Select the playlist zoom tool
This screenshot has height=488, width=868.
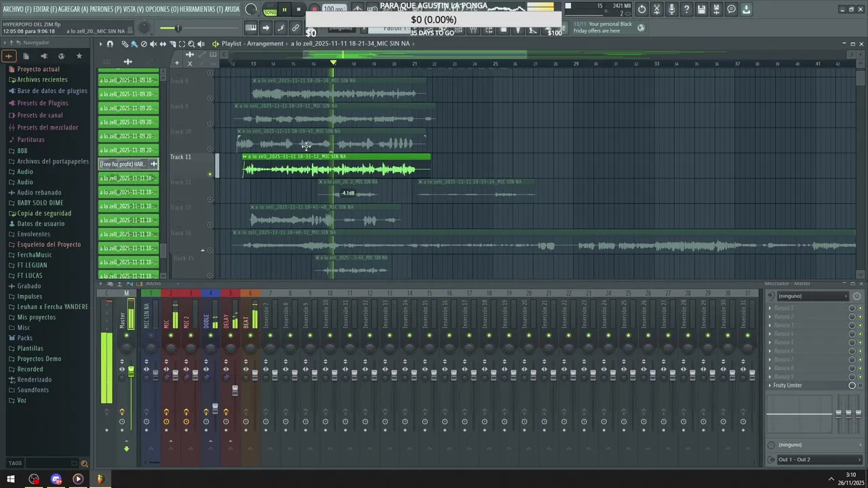click(x=191, y=44)
